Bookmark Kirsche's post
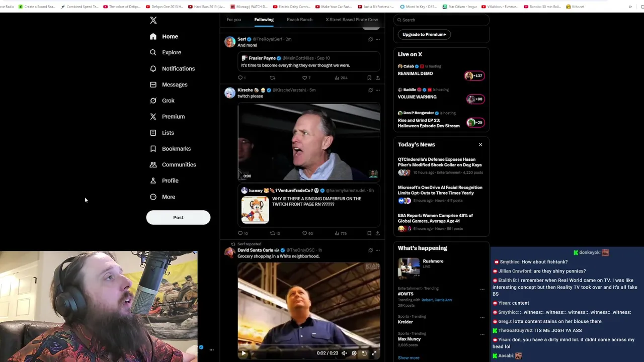The width and height of the screenshot is (644, 362). click(x=369, y=233)
